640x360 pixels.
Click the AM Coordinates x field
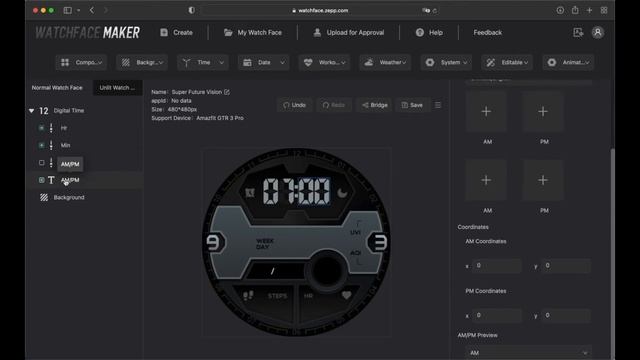(x=497, y=266)
